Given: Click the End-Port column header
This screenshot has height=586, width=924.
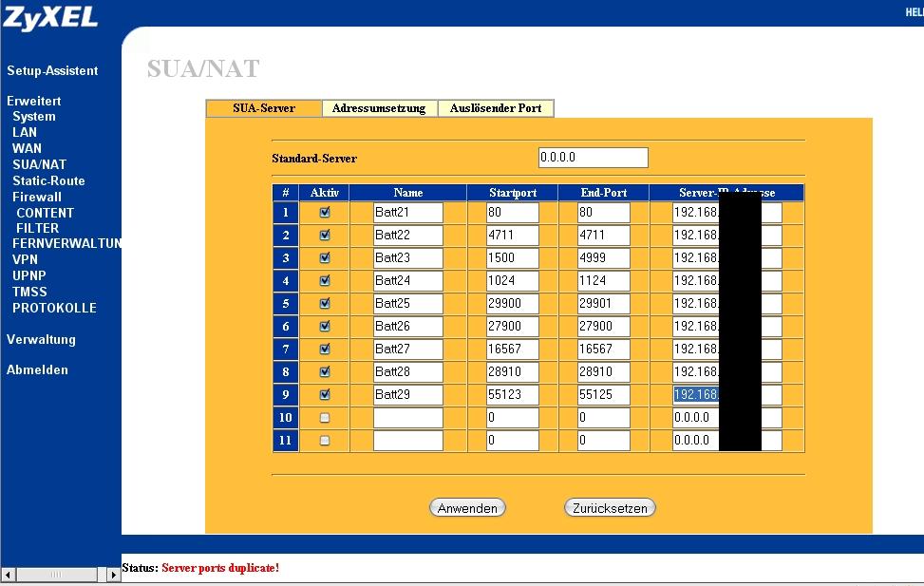Looking at the screenshot, I should click(603, 193).
